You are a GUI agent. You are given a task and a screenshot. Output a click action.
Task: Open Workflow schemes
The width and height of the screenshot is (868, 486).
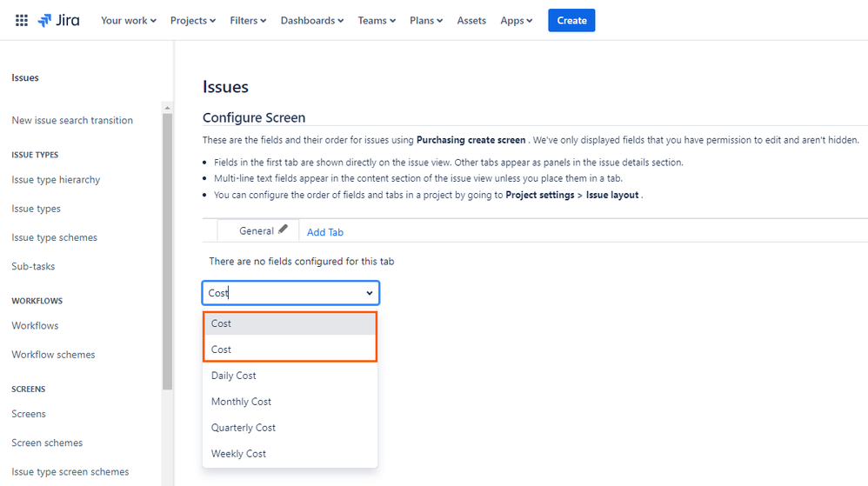pyautogui.click(x=53, y=354)
